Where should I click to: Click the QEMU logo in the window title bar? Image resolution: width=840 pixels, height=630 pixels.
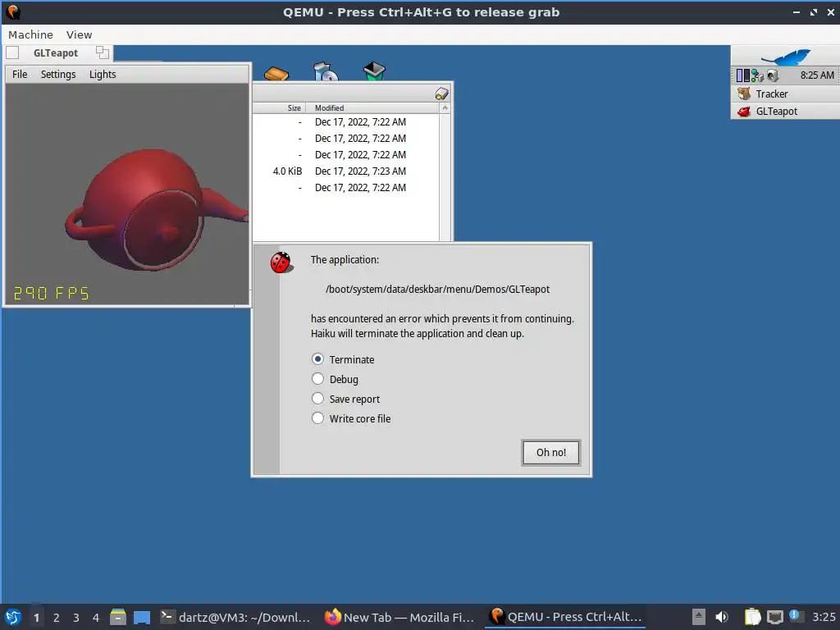(x=13, y=11)
